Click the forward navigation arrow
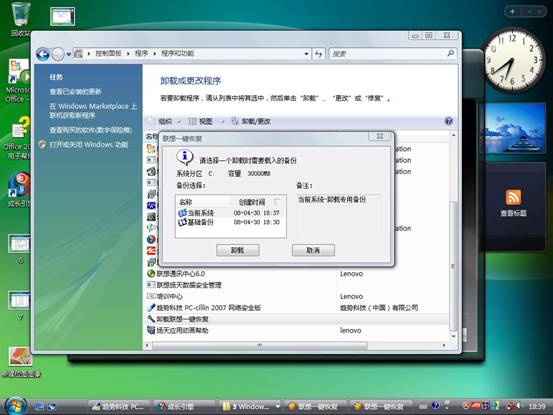Viewport: 553px width, 415px height. [x=58, y=54]
